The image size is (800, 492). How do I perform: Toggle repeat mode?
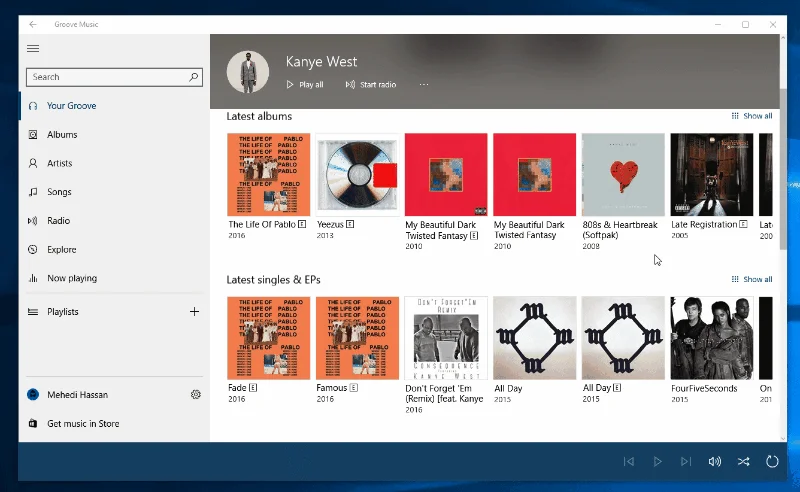pos(772,462)
